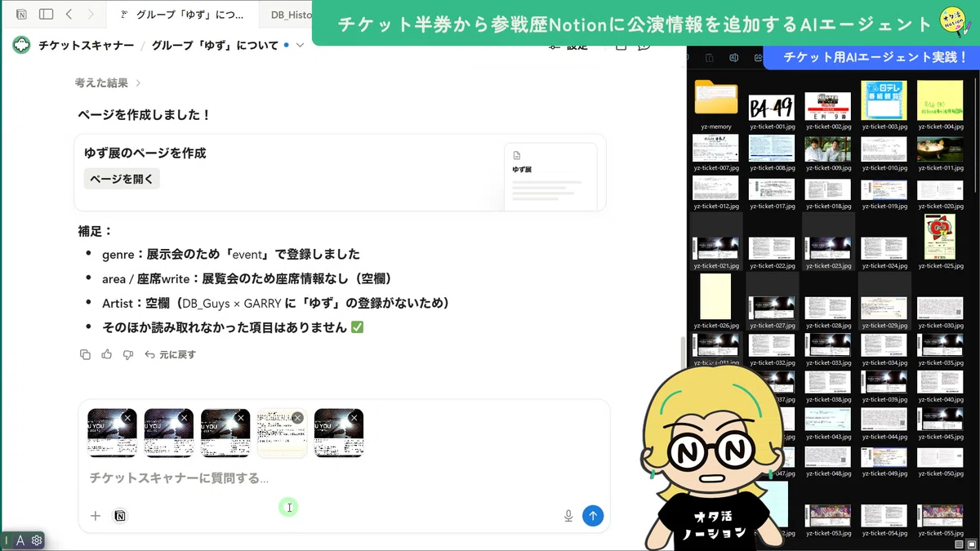Remove the first attached ticket image
This screenshot has width=980, height=551.
click(127, 417)
